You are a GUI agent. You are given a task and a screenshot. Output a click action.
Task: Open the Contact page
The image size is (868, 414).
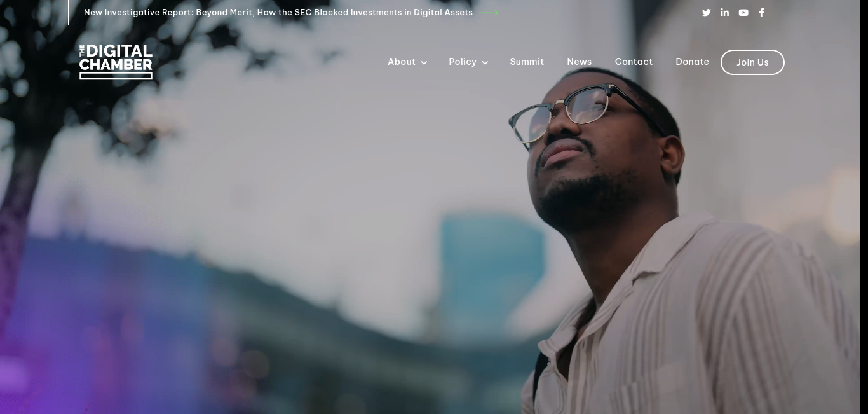(x=634, y=62)
